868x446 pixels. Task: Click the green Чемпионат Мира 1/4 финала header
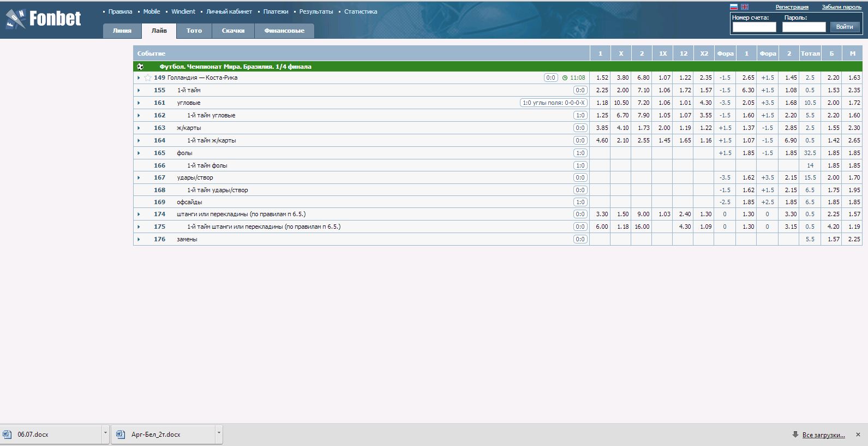pyautogui.click(x=498, y=67)
